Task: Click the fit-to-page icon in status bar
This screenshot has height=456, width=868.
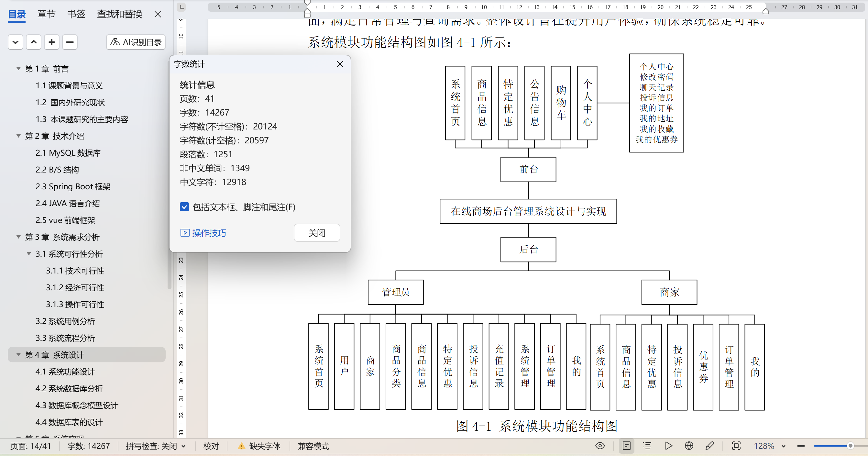Action: pos(736,446)
